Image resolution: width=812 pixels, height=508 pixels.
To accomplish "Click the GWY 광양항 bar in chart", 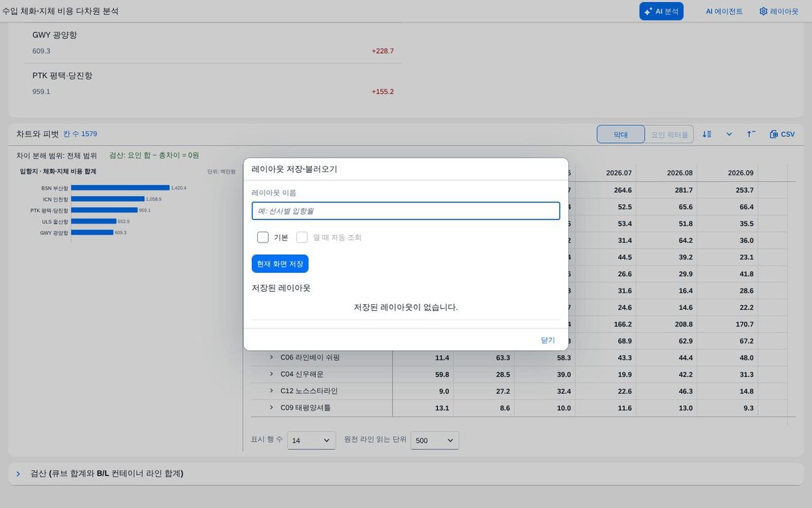I will [x=92, y=232].
